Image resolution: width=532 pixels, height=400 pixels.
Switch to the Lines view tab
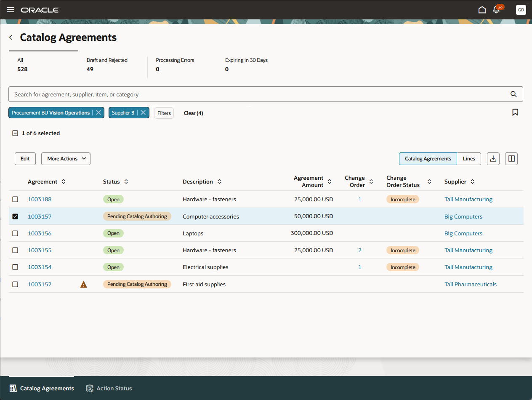click(x=468, y=159)
